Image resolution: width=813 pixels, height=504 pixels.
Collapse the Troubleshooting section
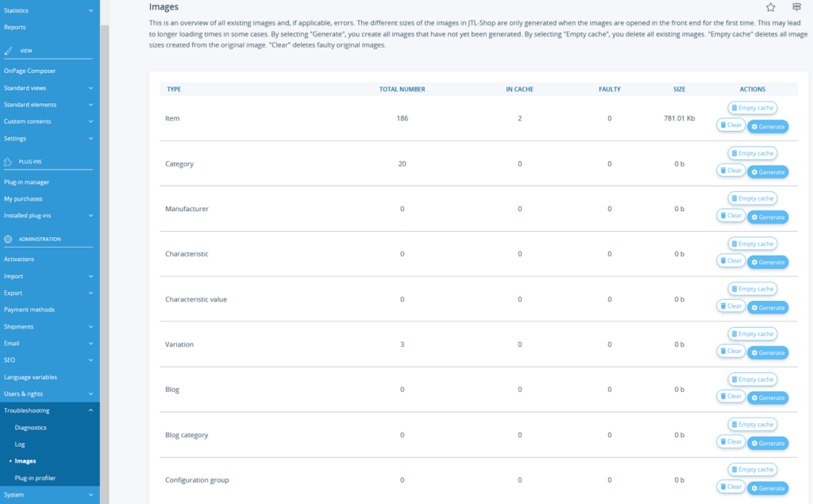pos(49,410)
